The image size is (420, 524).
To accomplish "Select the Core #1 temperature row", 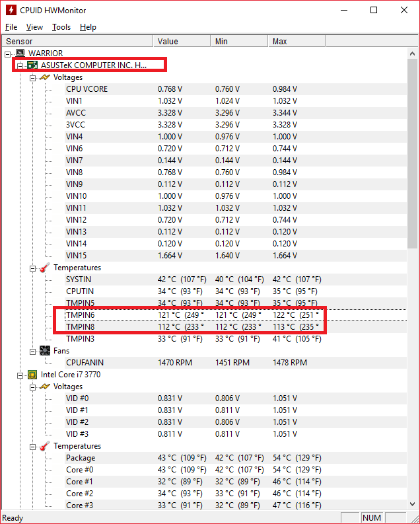I will 236,482.
